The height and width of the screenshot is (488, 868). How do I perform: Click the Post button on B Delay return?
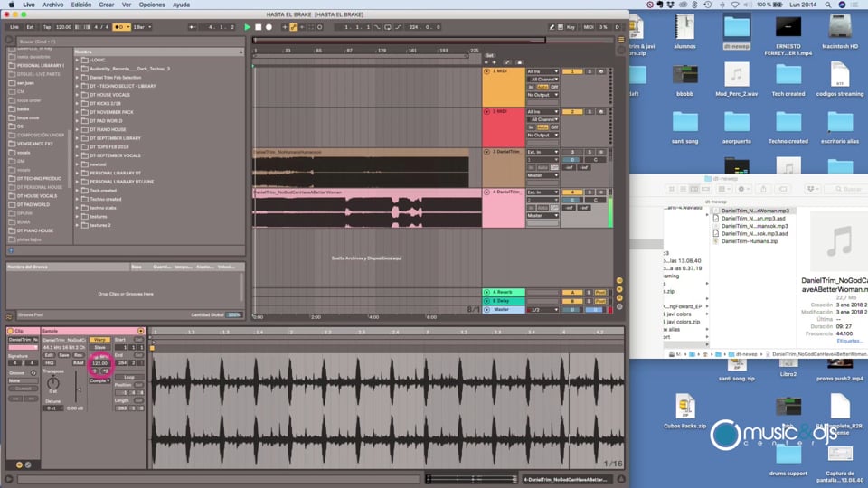coord(600,301)
